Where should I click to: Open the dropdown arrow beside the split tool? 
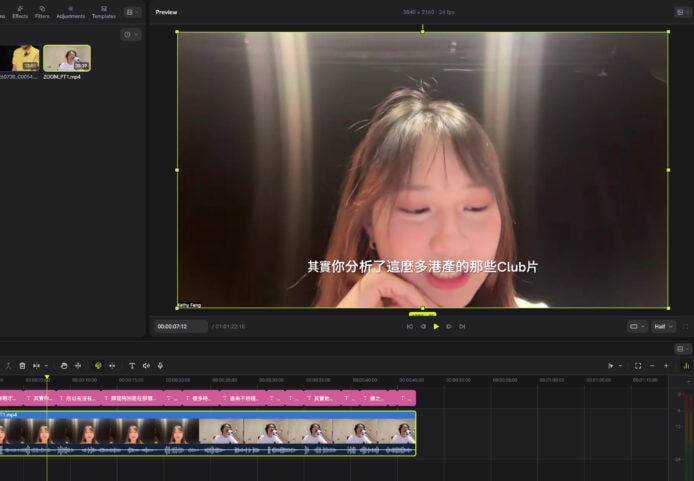click(x=46, y=366)
